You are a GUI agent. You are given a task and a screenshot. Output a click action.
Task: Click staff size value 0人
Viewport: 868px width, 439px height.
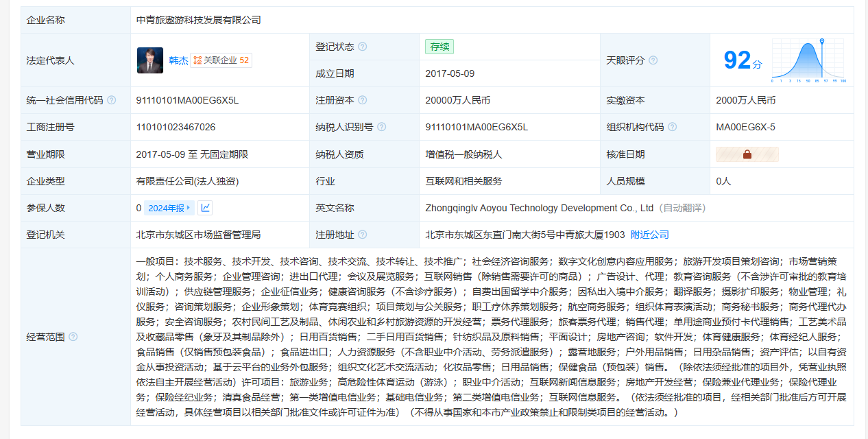723,181
